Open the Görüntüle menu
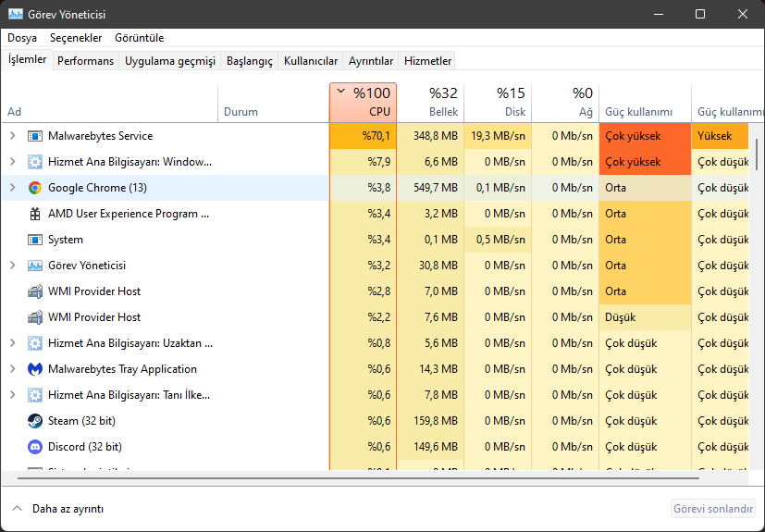The width and height of the screenshot is (765, 532). click(x=139, y=38)
